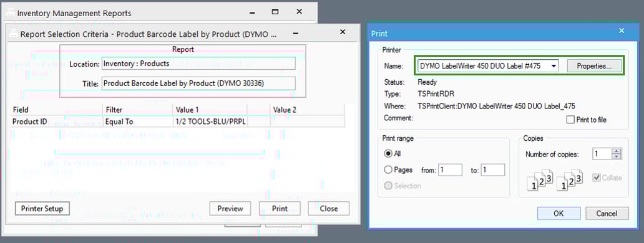This screenshot has width=644, height=243.
Task: Minimize the Inventory Management Reports window
Action: [x=251, y=12]
